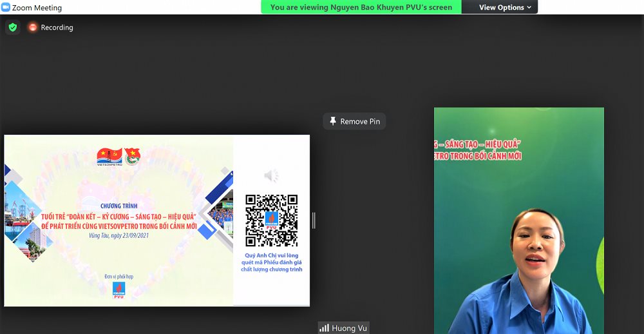644x334 pixels.
Task: Click the red recording indicator icon
Action: [x=32, y=28]
